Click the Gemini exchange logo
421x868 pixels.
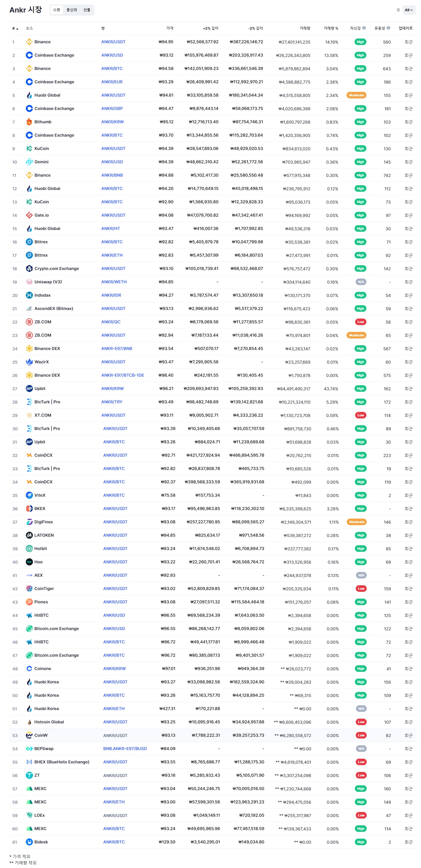click(x=29, y=162)
